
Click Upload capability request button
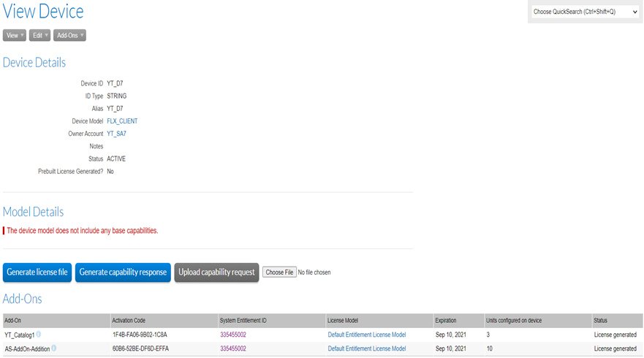coord(216,273)
